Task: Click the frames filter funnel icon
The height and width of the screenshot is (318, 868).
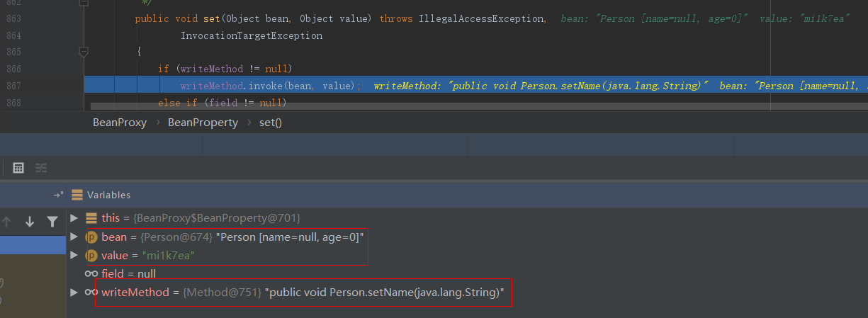Action: pyautogui.click(x=52, y=222)
